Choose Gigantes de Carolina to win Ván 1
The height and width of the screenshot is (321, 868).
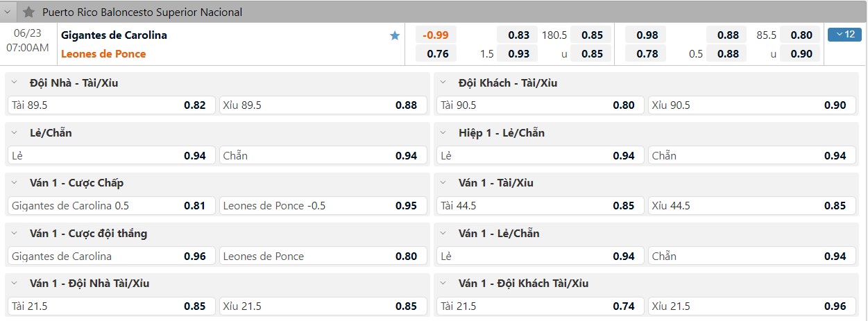coord(111,256)
